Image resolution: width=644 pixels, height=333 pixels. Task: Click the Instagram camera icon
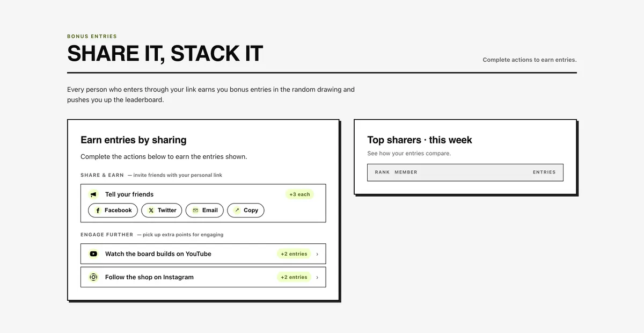(93, 277)
